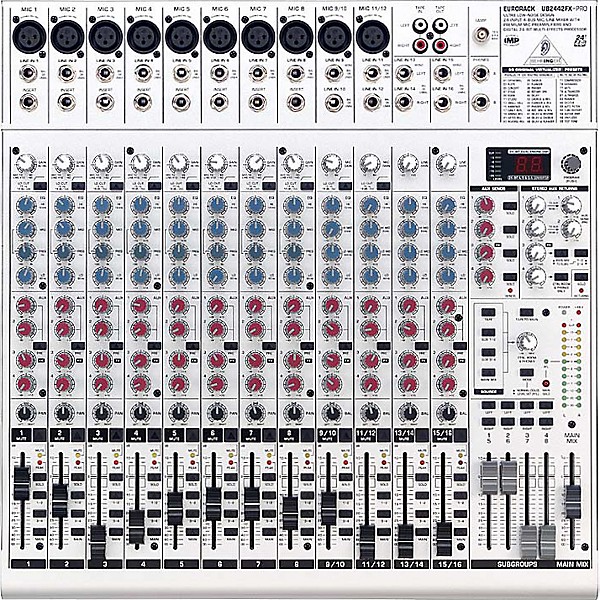Click the Lamp BNC connector
The height and width of the screenshot is (600, 600).
(x=480, y=36)
